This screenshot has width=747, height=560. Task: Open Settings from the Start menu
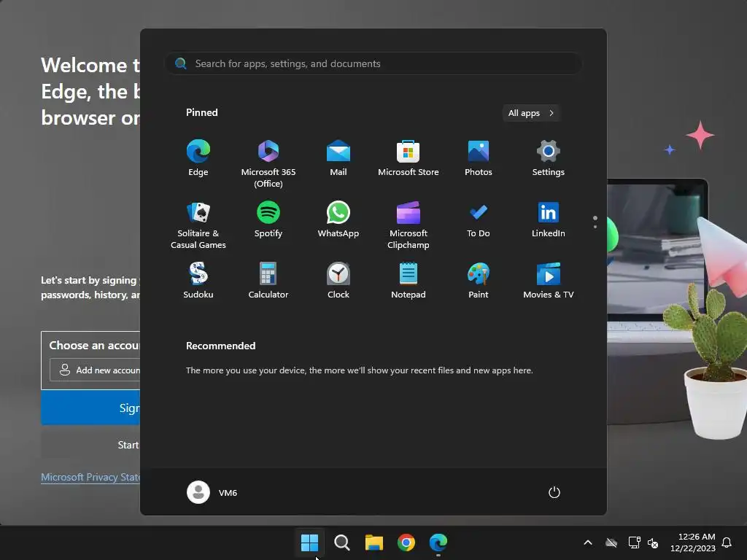549,158
